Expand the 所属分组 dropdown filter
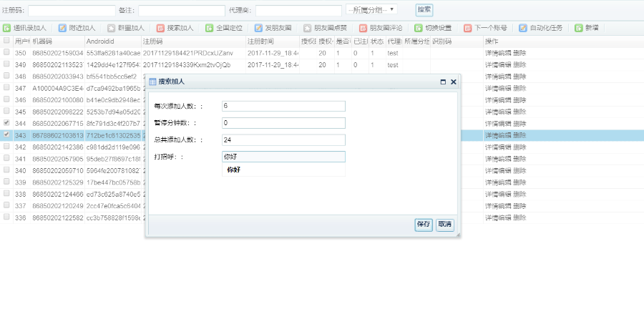Screen dimensions: 644x309 [371, 9]
